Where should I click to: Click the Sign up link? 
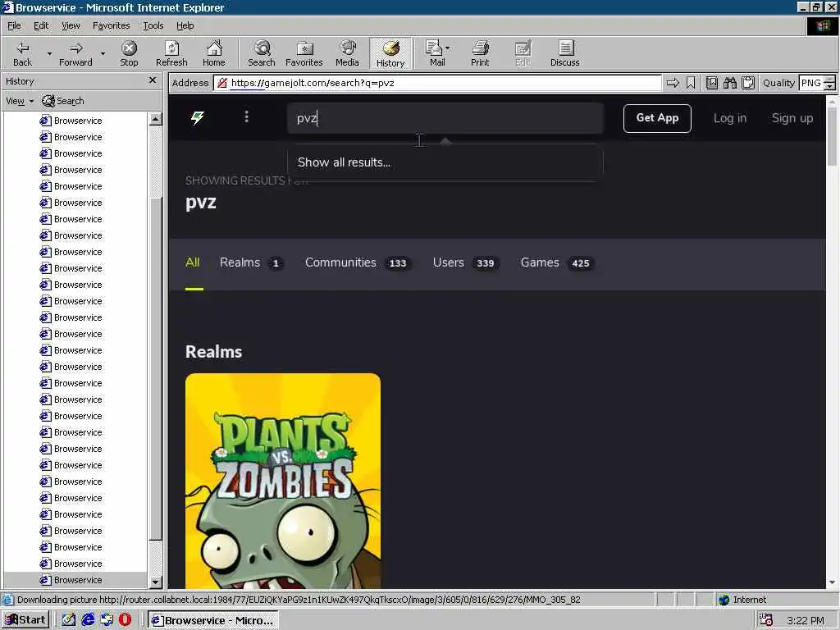click(792, 118)
